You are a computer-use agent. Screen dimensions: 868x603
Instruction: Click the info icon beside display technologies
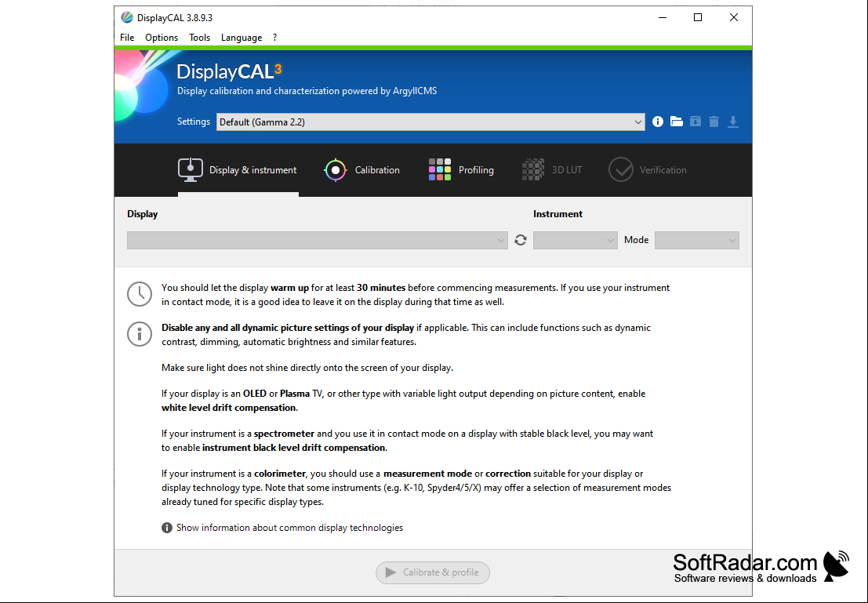[x=167, y=528]
